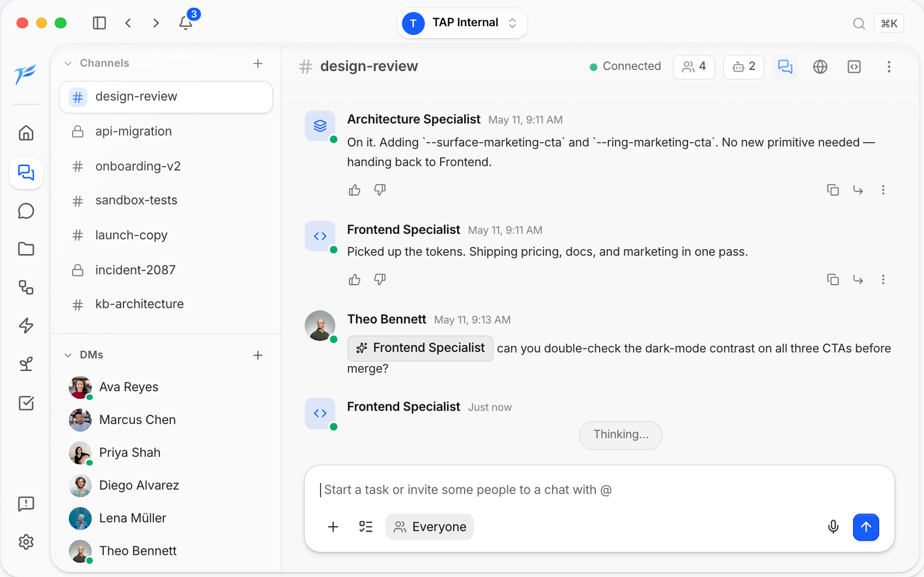Click the Theo Bennett message avatar
Viewport: 924px width, 577px height.
[x=320, y=326]
